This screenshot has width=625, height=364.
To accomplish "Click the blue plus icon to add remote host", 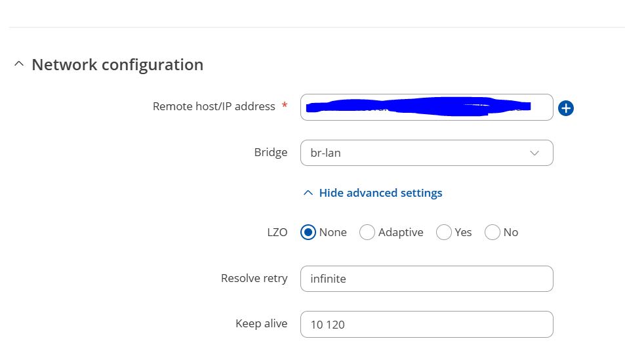I will point(565,108).
